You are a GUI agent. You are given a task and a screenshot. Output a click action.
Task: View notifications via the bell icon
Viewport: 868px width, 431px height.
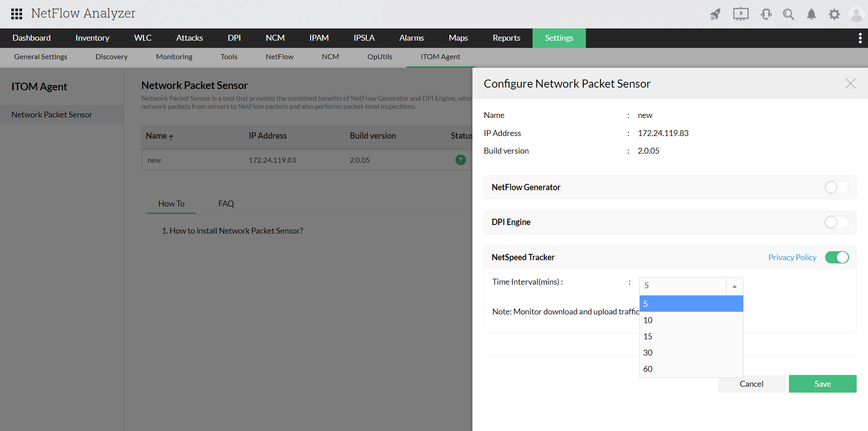811,14
